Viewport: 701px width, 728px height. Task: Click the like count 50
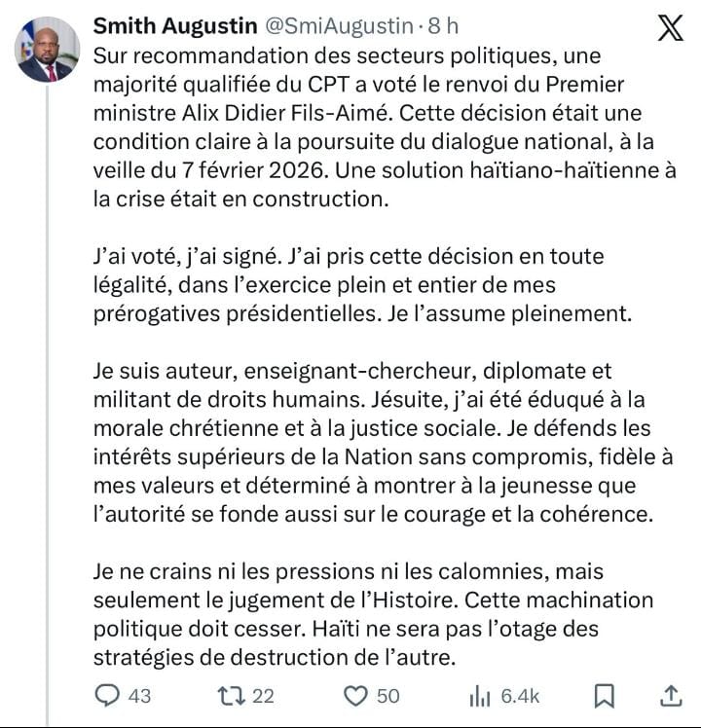click(x=387, y=696)
